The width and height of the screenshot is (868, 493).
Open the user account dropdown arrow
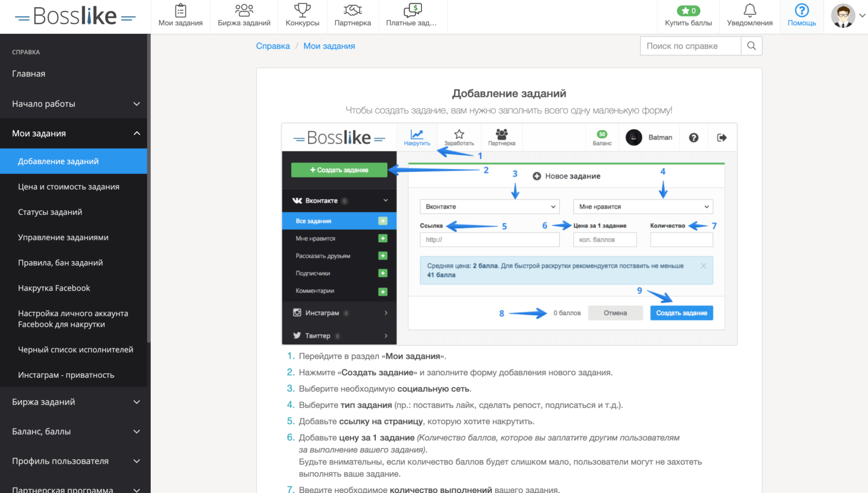coord(862,16)
